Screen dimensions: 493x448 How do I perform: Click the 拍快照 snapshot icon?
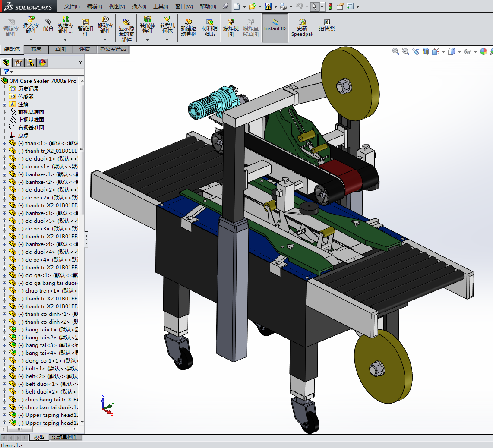[x=327, y=25]
